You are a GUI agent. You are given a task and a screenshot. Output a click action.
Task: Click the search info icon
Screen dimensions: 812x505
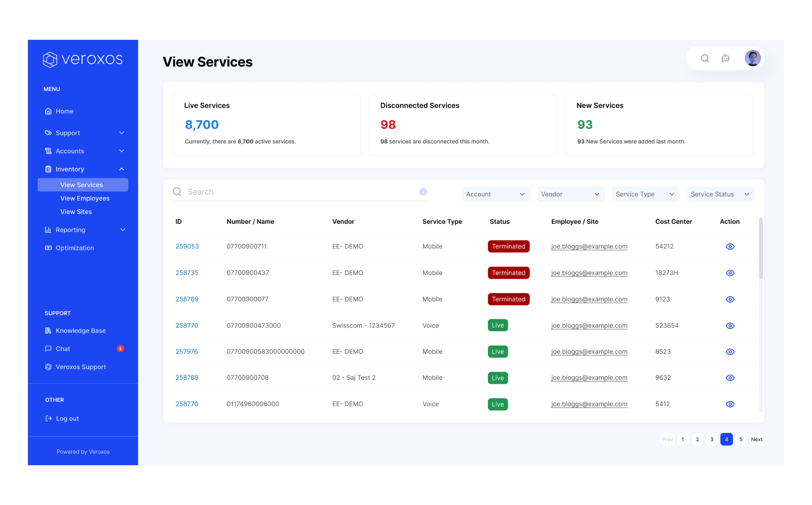pos(423,192)
